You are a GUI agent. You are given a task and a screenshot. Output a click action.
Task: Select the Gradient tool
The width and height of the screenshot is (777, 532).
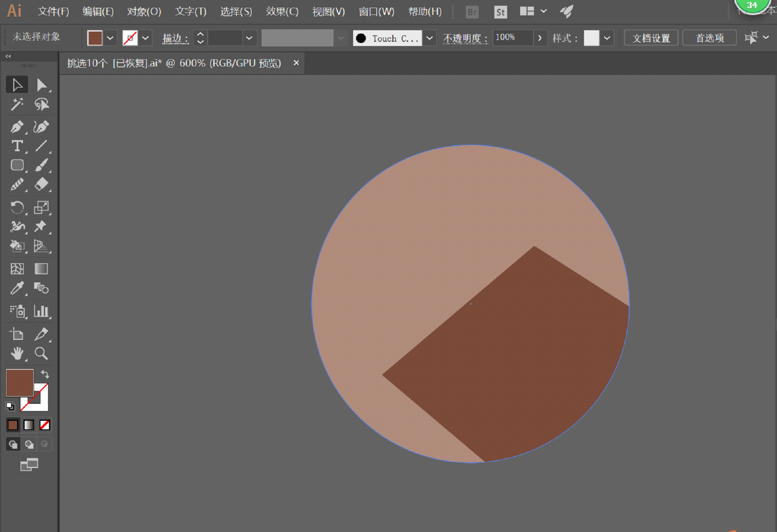(x=41, y=269)
